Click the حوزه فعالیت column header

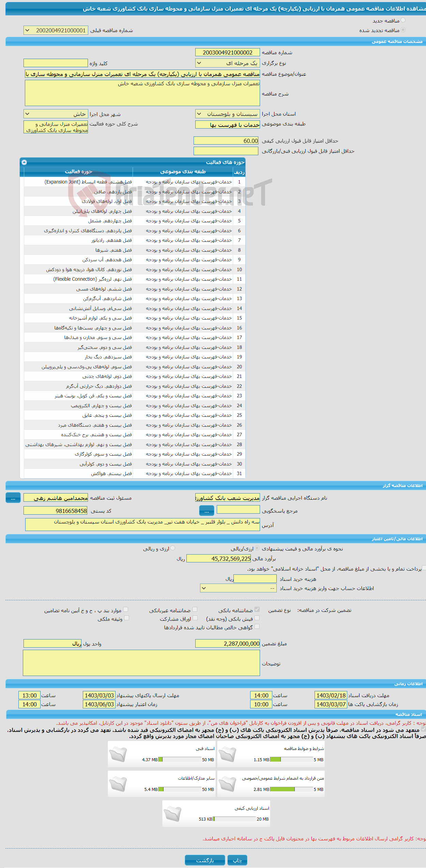[78, 172]
